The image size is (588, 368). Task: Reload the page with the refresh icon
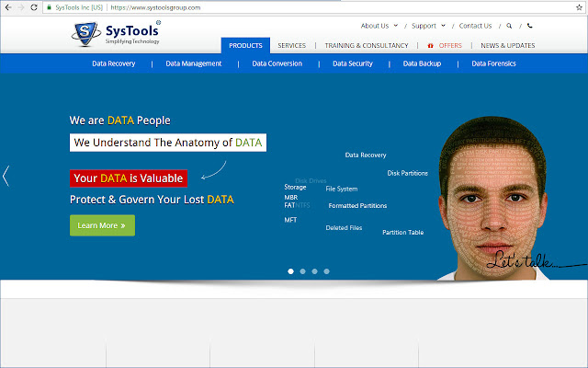pos(35,6)
